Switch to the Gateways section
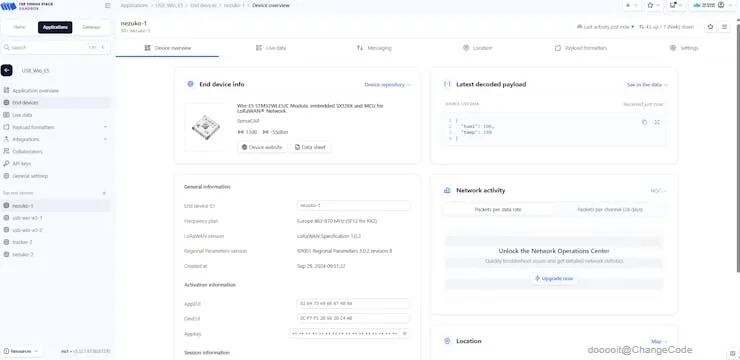740x360 pixels. (91, 27)
